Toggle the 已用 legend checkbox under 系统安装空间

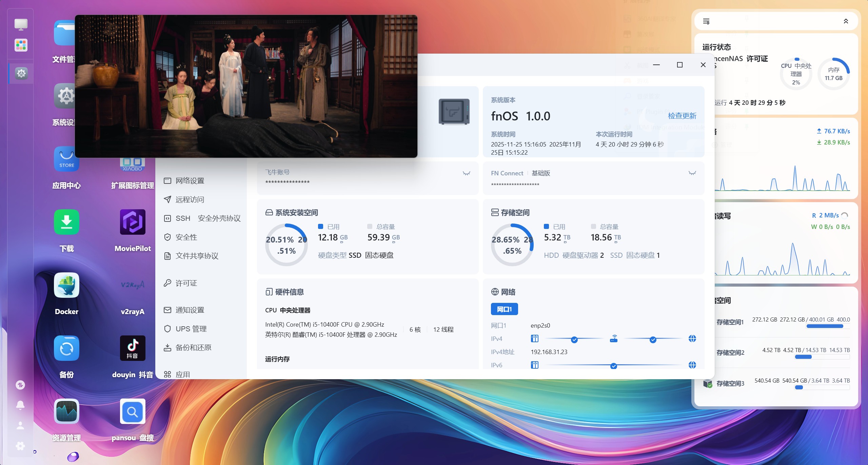321,226
